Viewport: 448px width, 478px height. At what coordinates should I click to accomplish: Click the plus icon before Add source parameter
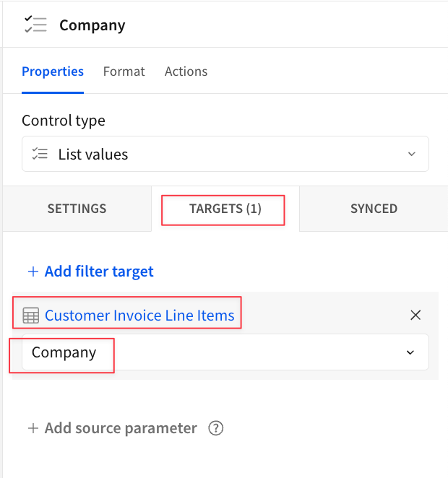(x=33, y=428)
